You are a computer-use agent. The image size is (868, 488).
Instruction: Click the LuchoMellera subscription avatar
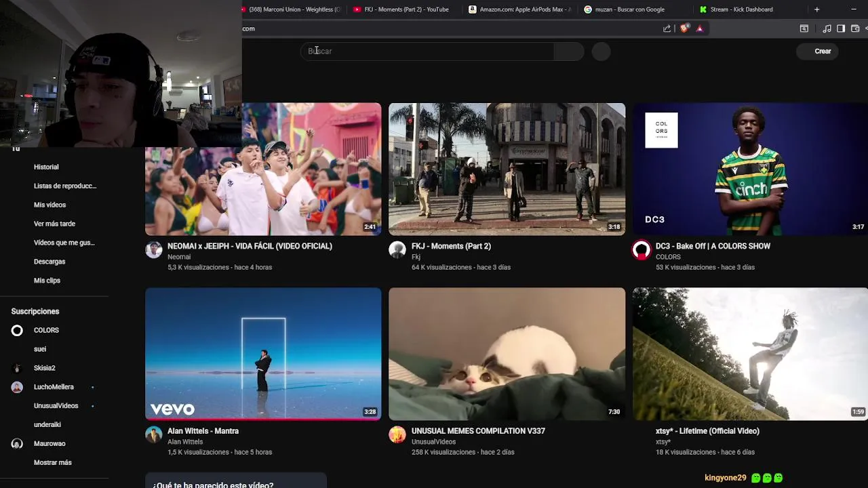click(17, 387)
